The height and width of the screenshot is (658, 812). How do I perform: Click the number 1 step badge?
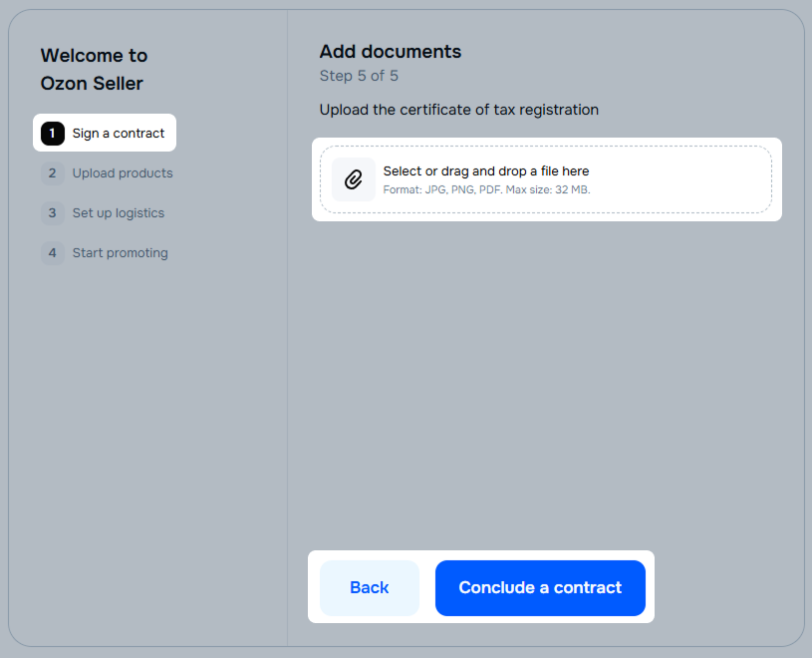52,134
